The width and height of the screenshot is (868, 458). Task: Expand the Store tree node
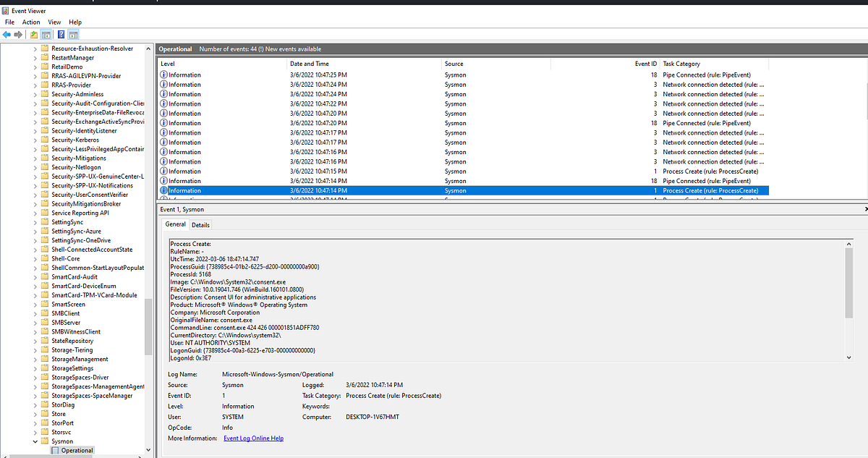coord(35,413)
